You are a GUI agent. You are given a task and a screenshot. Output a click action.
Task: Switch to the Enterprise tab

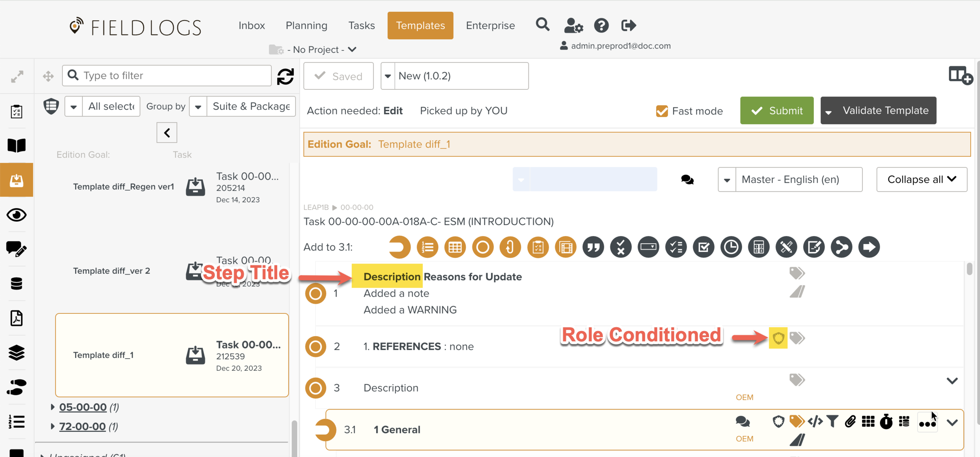pos(490,25)
